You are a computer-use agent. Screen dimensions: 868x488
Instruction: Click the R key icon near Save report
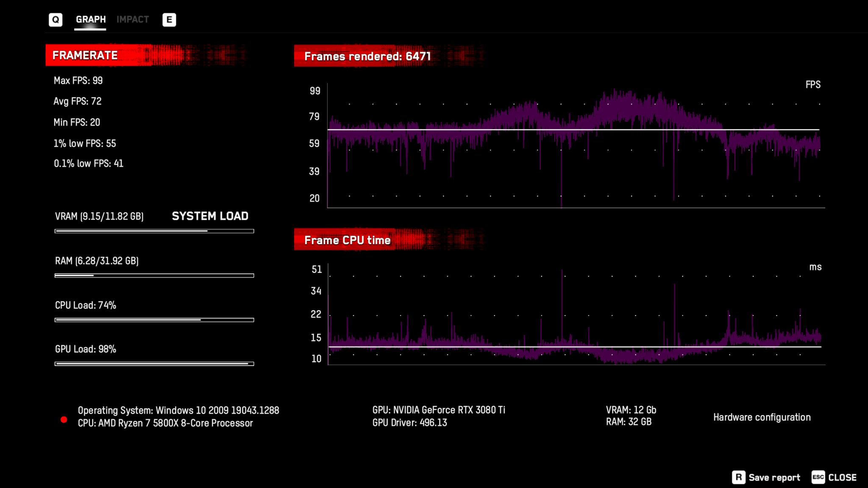pyautogui.click(x=739, y=477)
